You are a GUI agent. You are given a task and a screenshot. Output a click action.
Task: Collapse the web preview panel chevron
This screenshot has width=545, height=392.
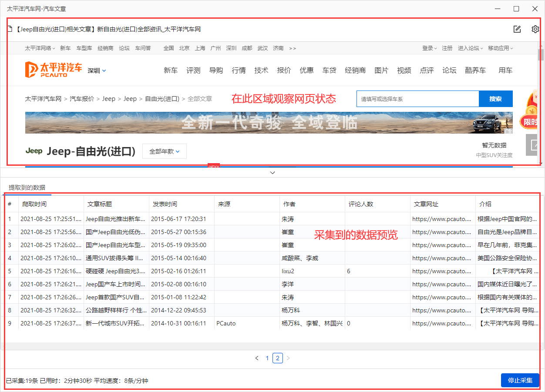pos(272,173)
